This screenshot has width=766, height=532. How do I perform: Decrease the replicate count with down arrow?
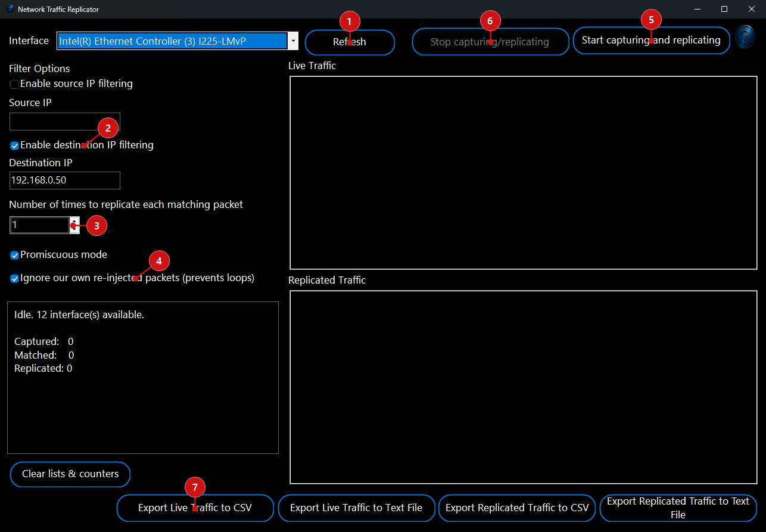tap(74, 229)
